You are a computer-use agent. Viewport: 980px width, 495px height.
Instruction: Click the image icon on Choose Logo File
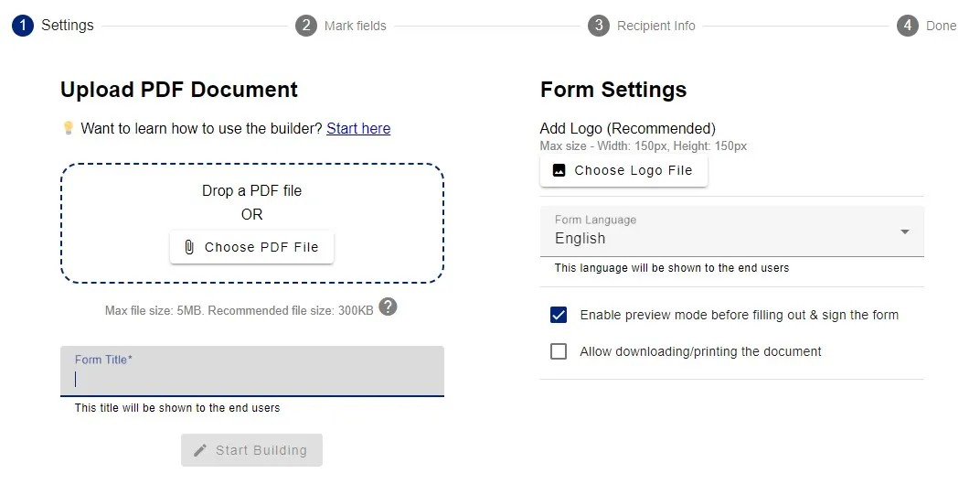[559, 170]
